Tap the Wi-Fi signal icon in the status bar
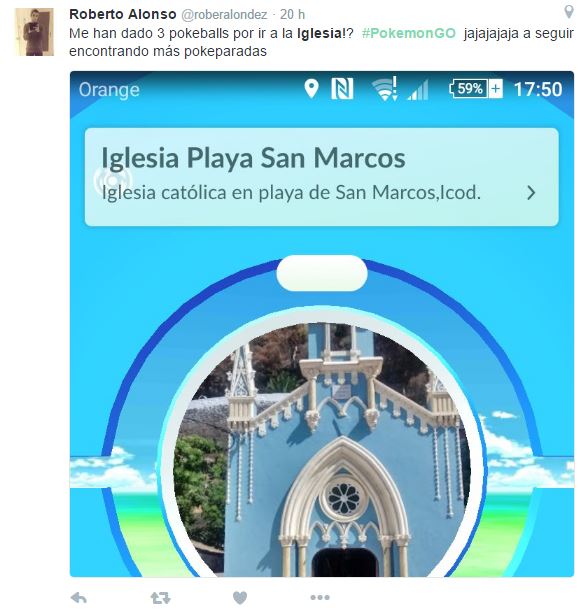The height and width of the screenshot is (614, 585). click(386, 89)
